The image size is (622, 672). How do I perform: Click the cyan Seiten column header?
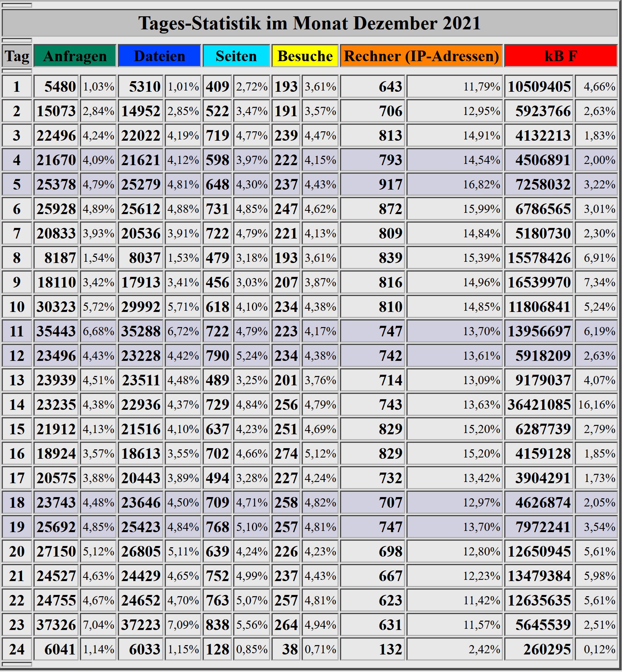point(236,56)
